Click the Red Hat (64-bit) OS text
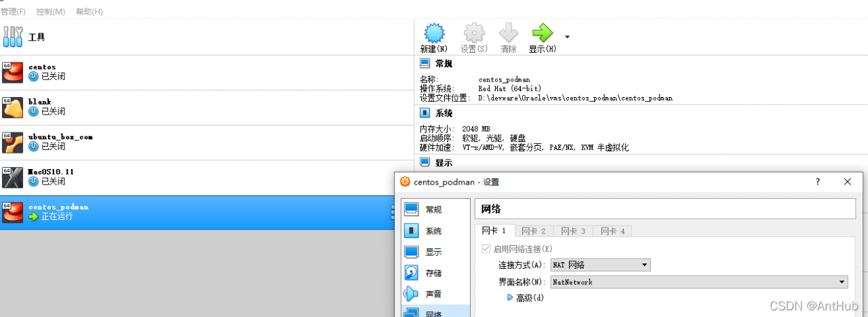Viewport: 868px width, 317px height. point(510,89)
